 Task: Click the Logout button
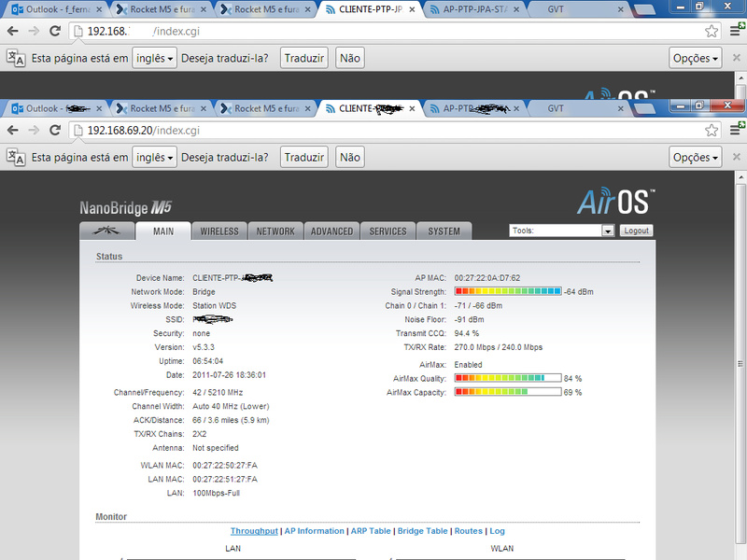[636, 231]
